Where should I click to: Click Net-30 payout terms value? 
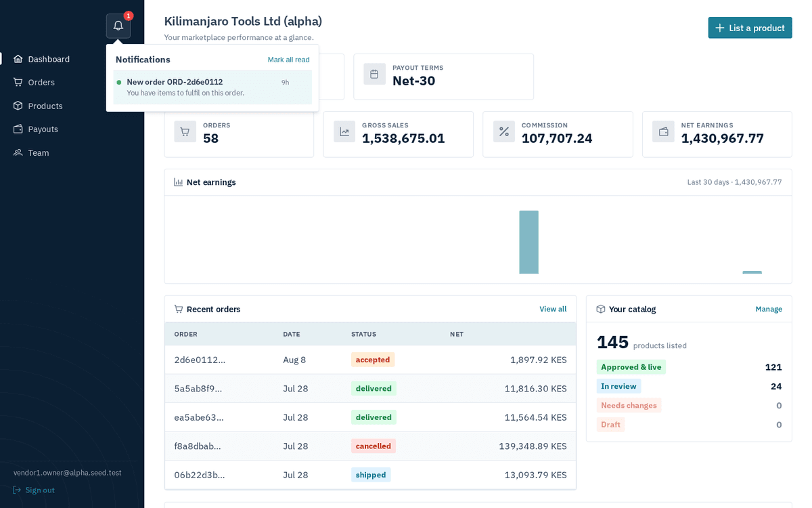[x=414, y=81]
